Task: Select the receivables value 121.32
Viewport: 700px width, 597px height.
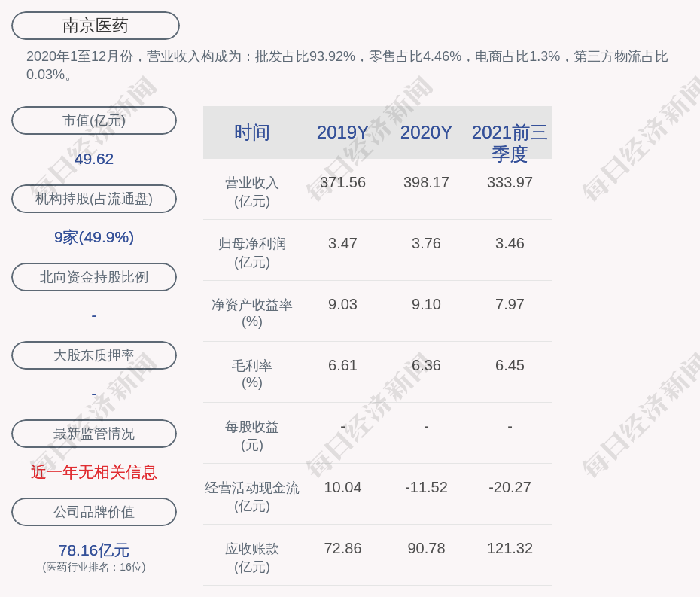Action: [x=510, y=548]
